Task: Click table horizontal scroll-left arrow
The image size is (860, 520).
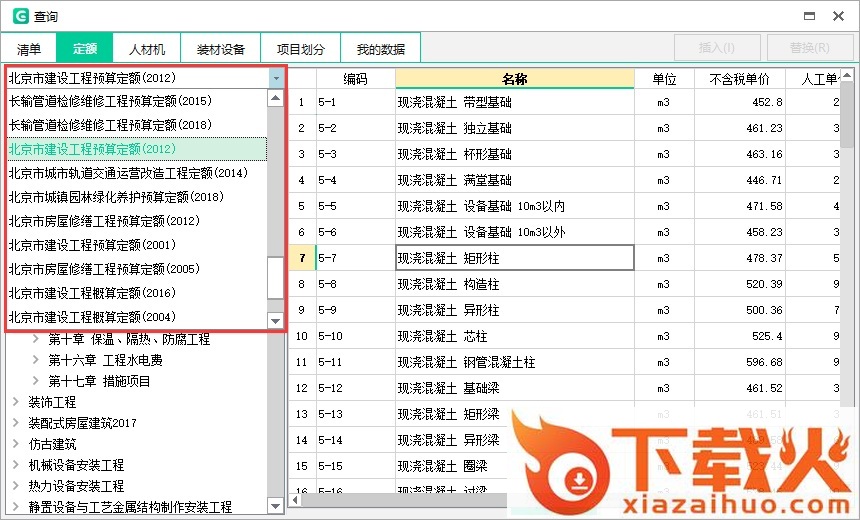Action: pos(296,500)
